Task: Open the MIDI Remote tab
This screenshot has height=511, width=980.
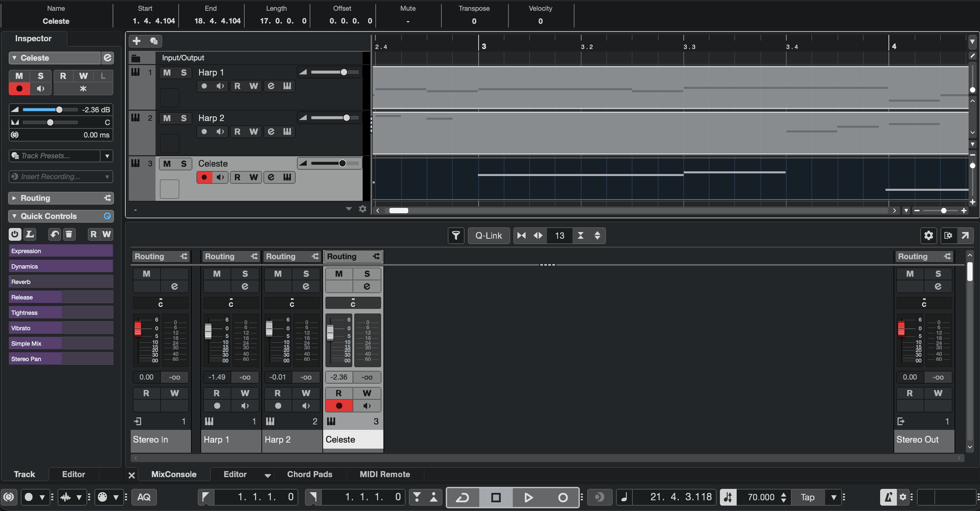Action: click(385, 474)
